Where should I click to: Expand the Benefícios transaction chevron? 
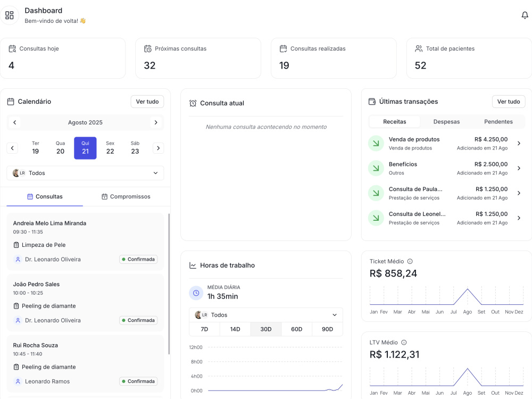[519, 168]
